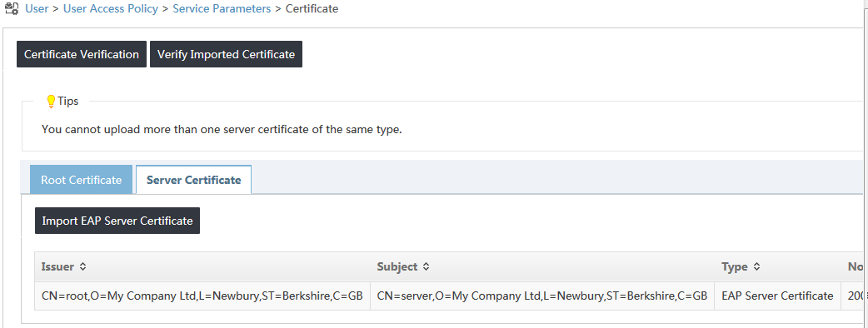
Task: Switch to the Root Certificate tab
Action: pos(82,180)
